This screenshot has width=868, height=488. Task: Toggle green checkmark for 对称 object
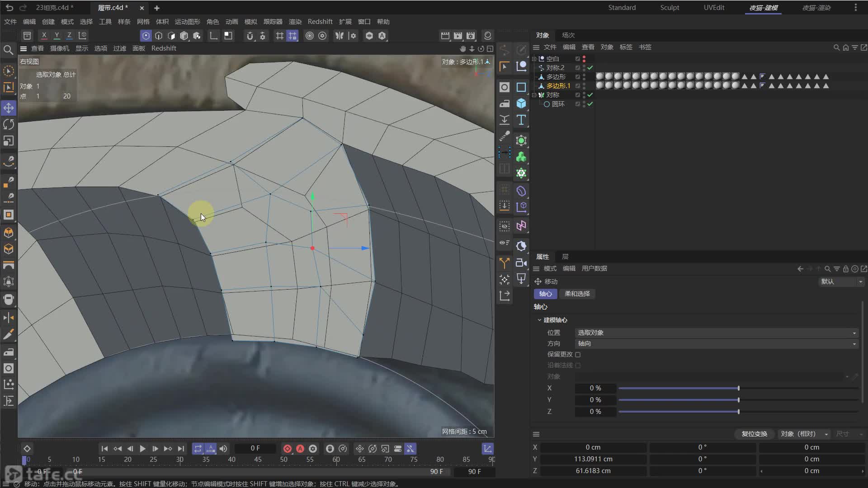590,95
